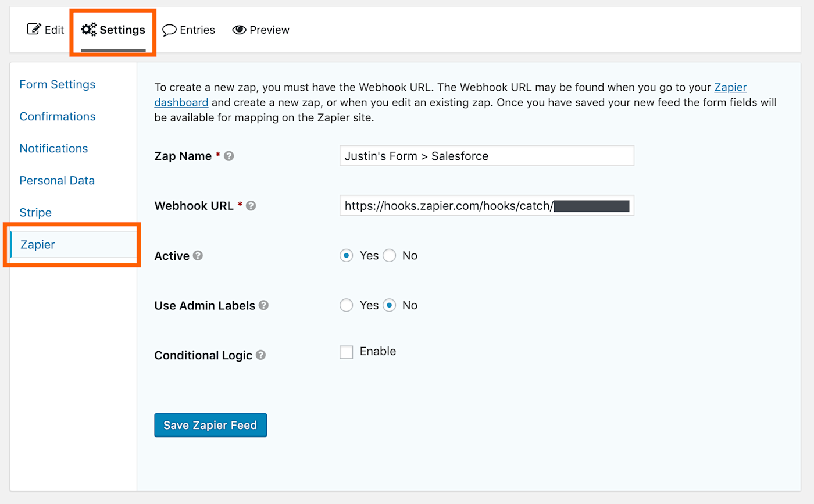This screenshot has height=504, width=814.
Task: Click the Webhook URL label text
Action: coord(194,205)
